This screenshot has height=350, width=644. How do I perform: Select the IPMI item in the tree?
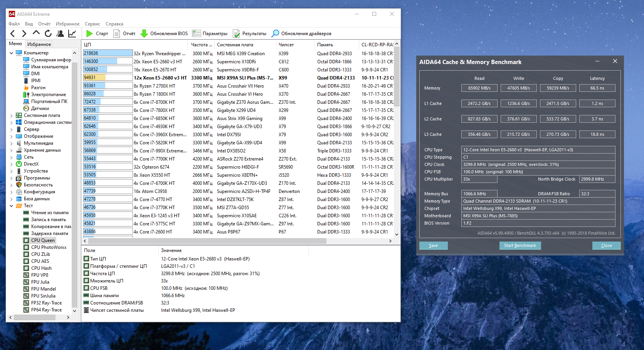35,81
